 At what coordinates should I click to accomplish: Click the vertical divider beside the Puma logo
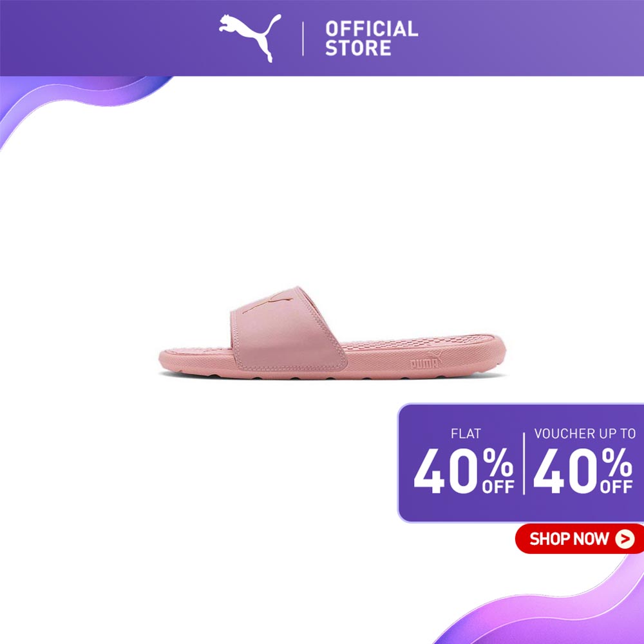303,39
